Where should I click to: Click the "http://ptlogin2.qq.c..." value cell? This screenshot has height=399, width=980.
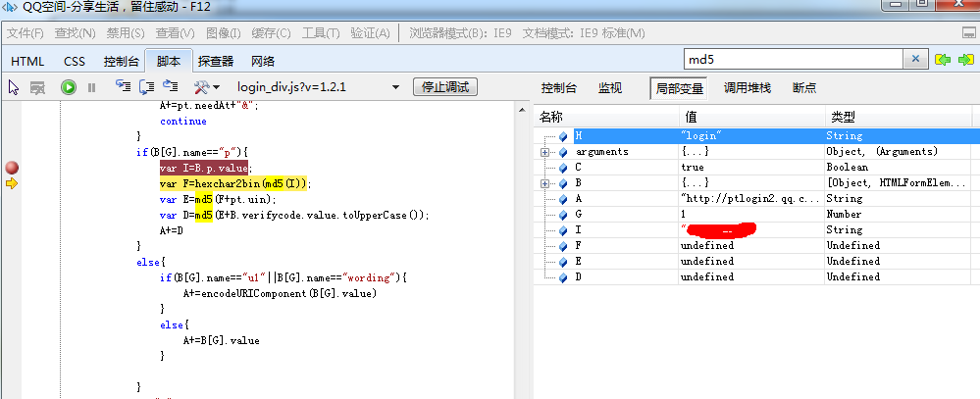click(750, 199)
